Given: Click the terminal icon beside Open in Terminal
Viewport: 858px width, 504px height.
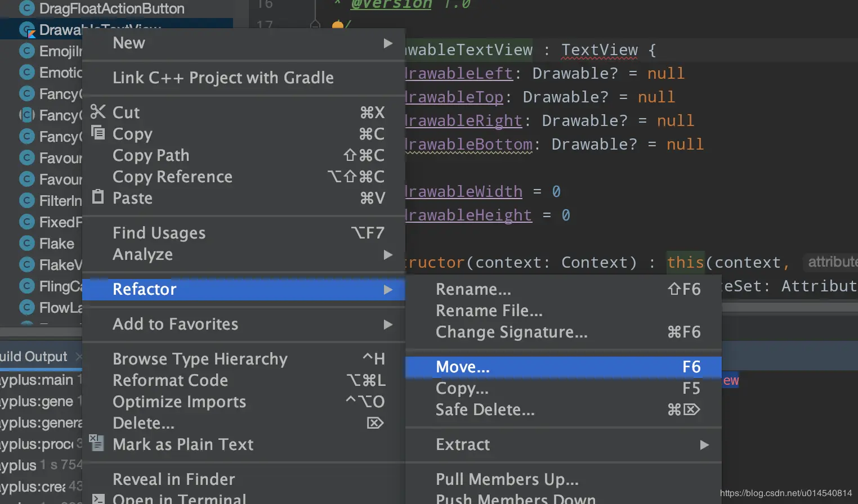Looking at the screenshot, I should 98,498.
